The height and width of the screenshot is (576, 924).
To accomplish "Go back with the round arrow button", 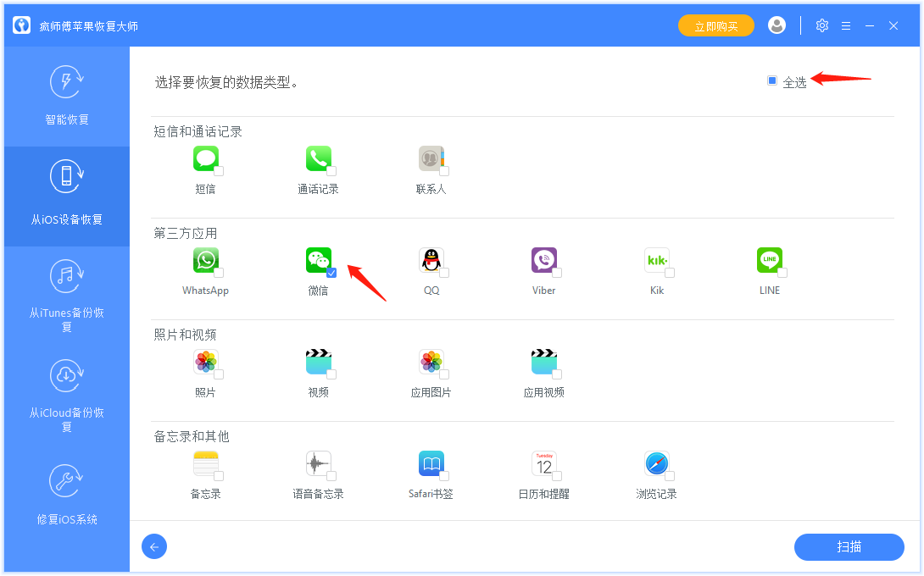I will coord(154,547).
